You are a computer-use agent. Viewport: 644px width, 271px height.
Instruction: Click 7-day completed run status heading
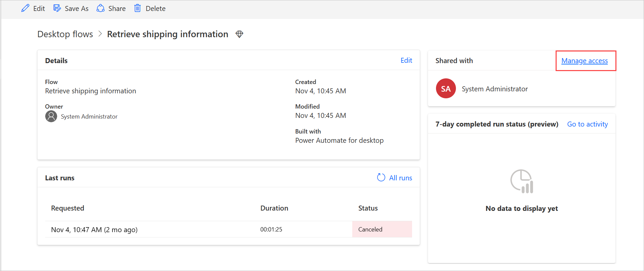[x=497, y=124]
